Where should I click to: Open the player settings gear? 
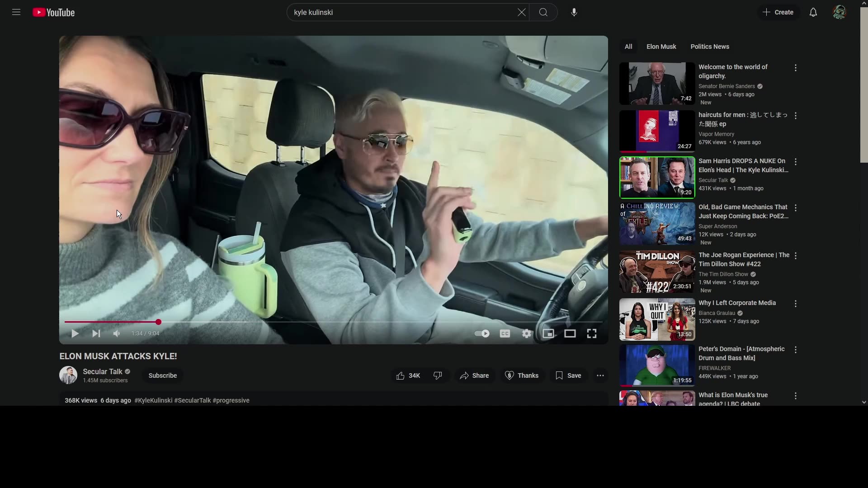pos(526,333)
